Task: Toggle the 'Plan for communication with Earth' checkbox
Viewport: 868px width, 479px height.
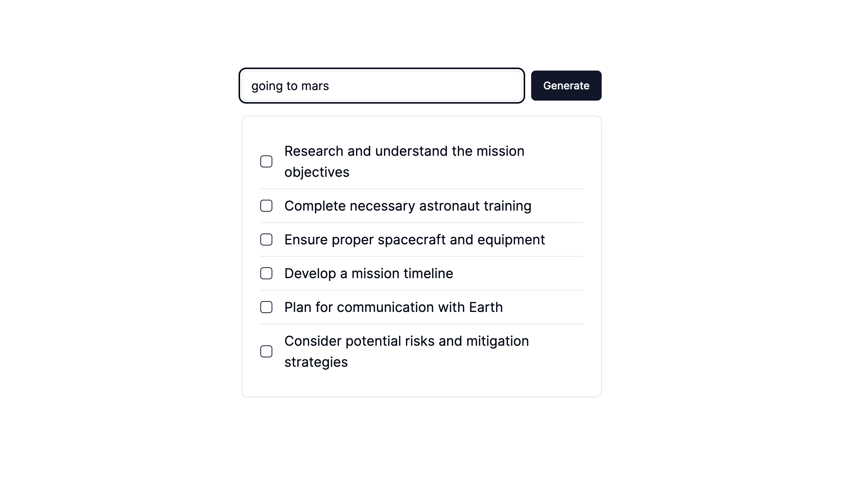Action: (x=266, y=307)
